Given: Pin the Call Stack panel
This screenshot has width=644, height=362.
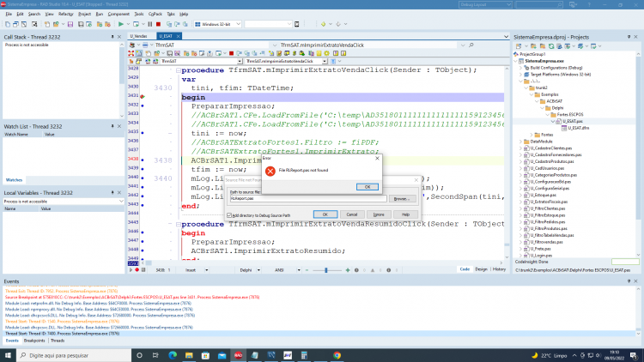Looking at the screenshot, I should [112, 37].
